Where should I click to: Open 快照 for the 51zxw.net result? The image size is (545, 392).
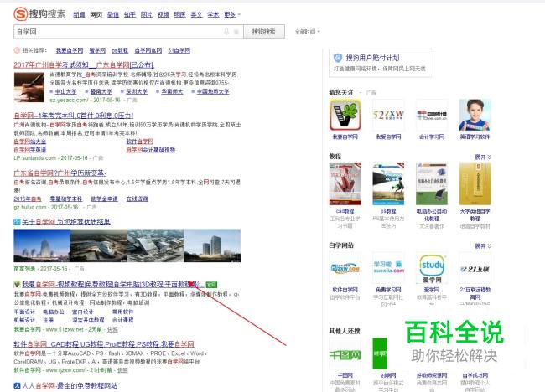point(112,329)
